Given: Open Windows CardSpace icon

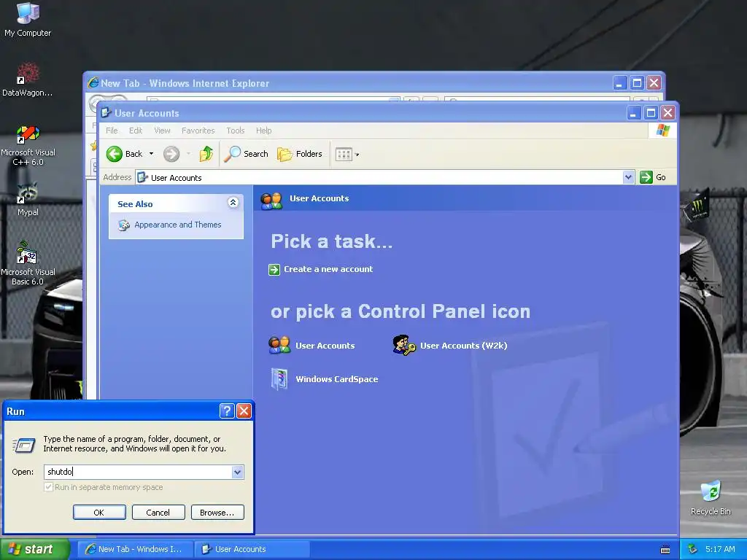Looking at the screenshot, I should [x=325, y=379].
